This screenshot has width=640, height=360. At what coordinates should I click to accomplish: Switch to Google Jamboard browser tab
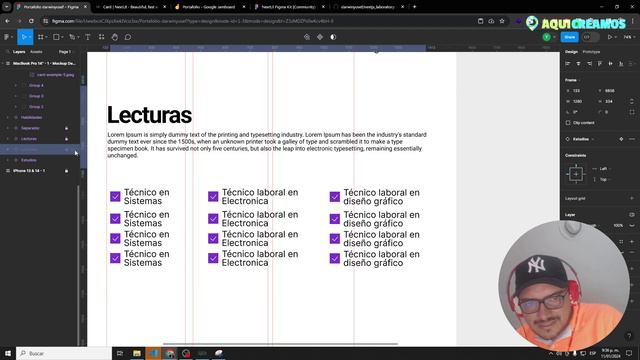coord(208,7)
